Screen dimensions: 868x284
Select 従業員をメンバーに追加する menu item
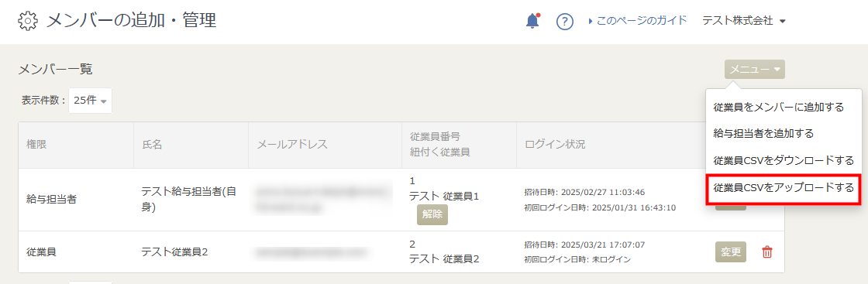(x=778, y=108)
